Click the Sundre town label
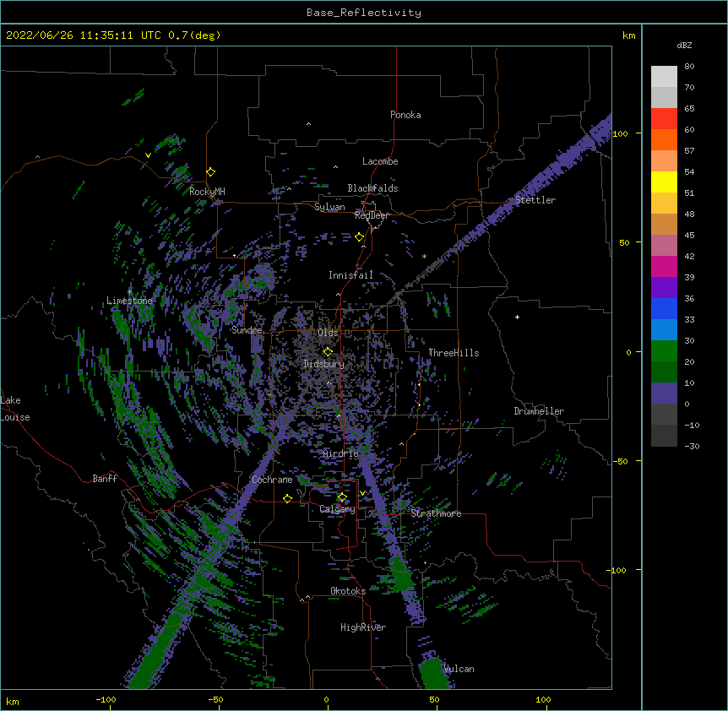The height and width of the screenshot is (711, 728). [247, 330]
